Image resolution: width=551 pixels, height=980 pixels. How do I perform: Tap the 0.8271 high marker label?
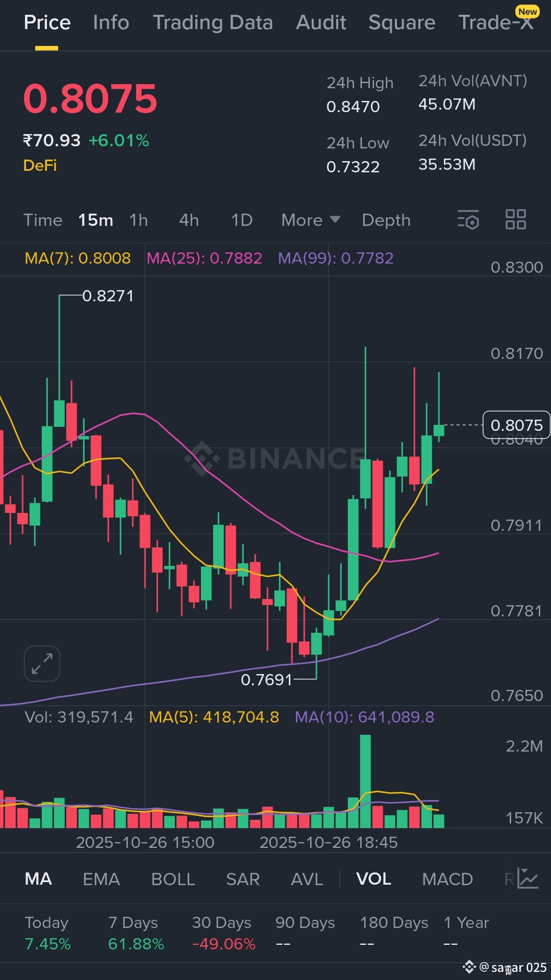[108, 296]
